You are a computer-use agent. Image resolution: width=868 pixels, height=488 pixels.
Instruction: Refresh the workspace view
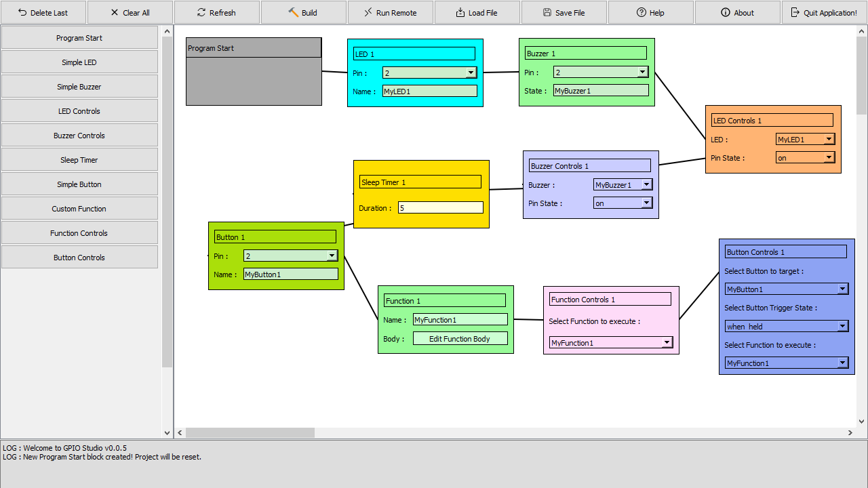pyautogui.click(x=217, y=12)
